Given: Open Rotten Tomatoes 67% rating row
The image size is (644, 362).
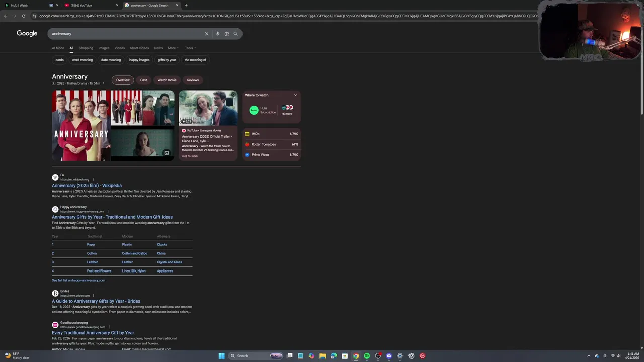Looking at the screenshot, I should [272, 144].
